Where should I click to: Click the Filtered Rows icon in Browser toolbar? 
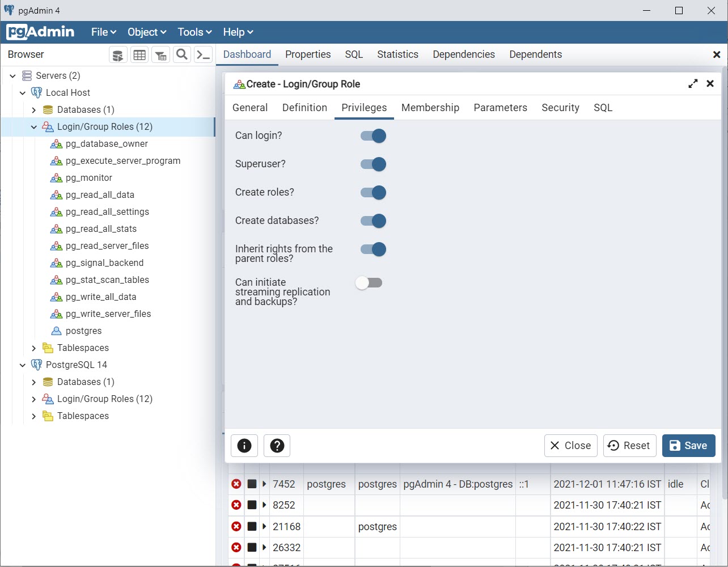(161, 55)
